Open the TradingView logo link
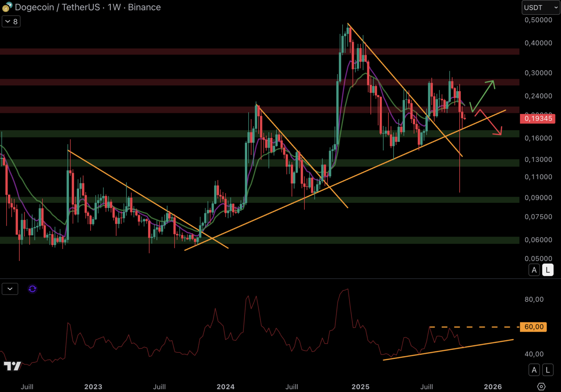The image size is (561, 392). [x=12, y=366]
